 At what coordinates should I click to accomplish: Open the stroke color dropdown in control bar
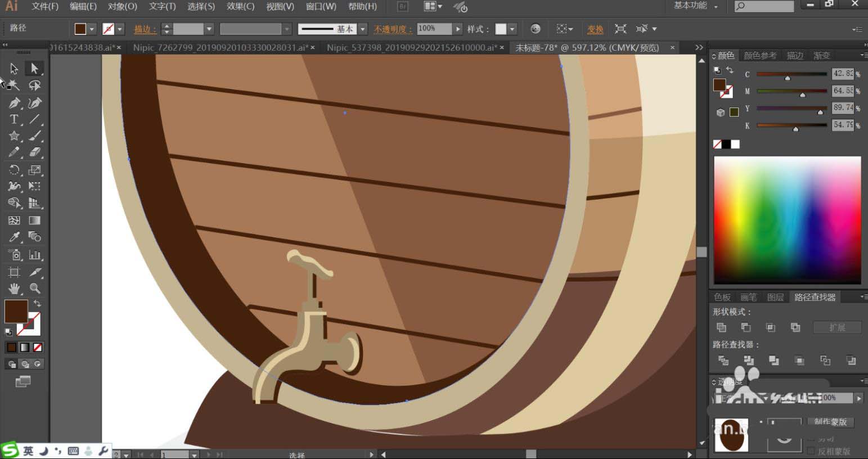pyautogui.click(x=120, y=29)
